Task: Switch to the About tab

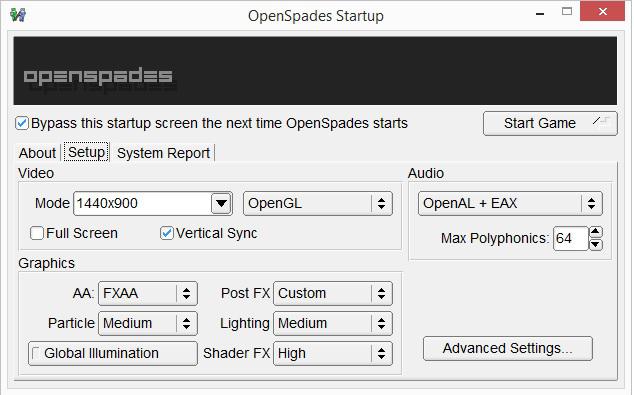Action: click(37, 153)
